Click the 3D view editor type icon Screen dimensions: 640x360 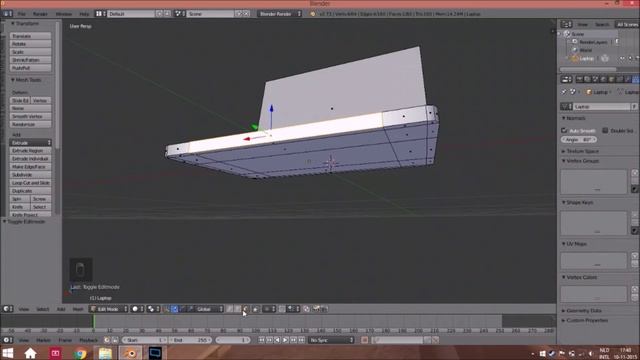[x=8, y=309]
